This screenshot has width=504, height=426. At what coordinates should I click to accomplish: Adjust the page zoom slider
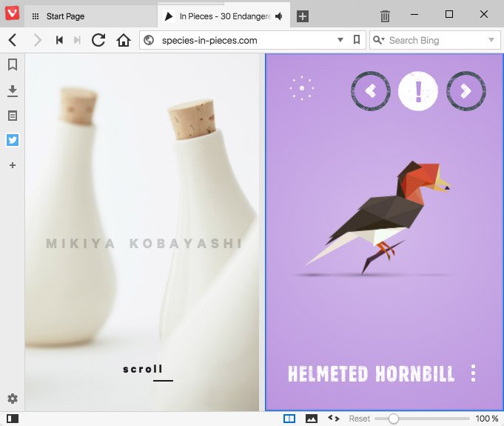tap(394, 419)
